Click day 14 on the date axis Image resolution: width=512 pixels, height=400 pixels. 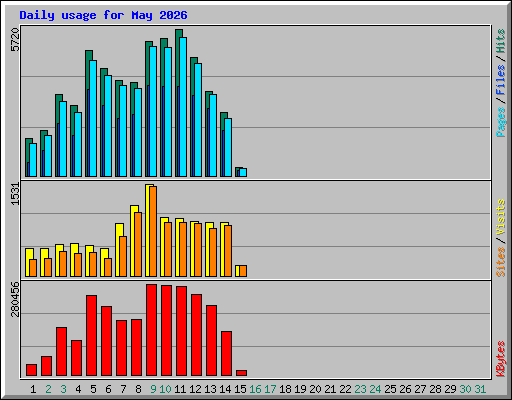coord(225,389)
